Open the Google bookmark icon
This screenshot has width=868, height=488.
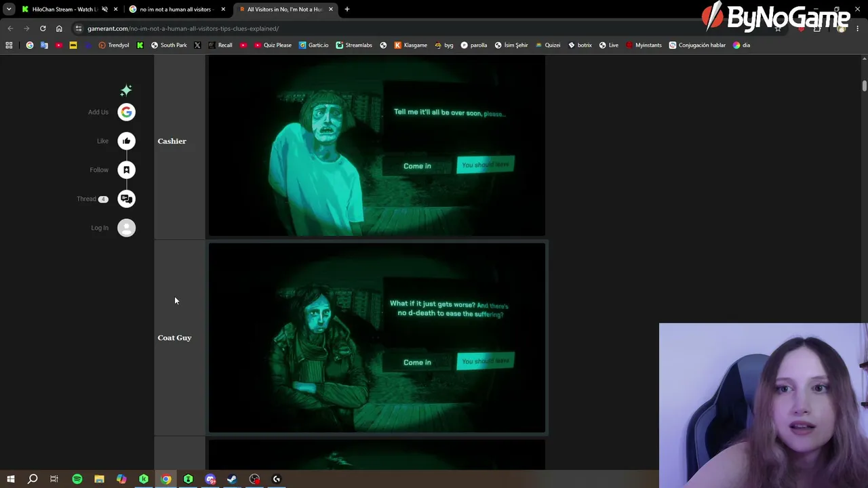[x=30, y=45]
